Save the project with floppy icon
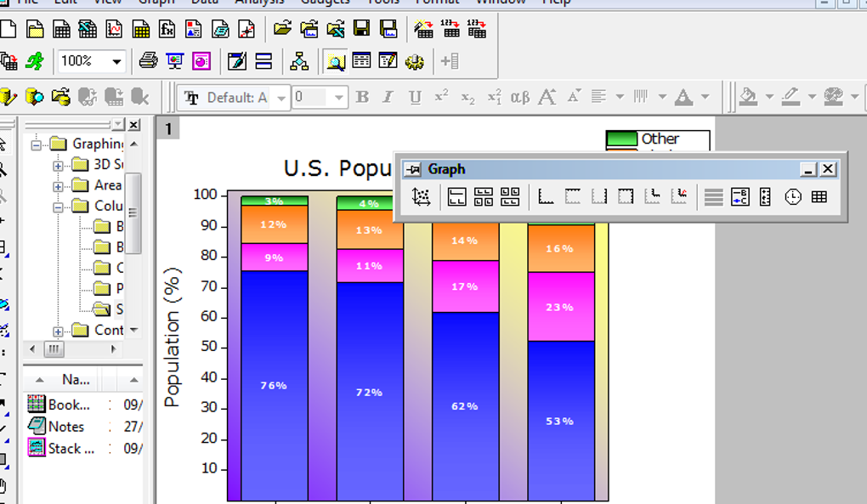Screen dimensions: 867x504 pyautogui.click(x=361, y=29)
